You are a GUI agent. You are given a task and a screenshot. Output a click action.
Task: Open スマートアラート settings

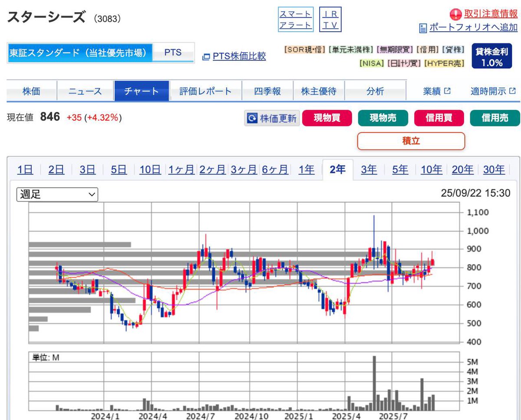(x=296, y=19)
